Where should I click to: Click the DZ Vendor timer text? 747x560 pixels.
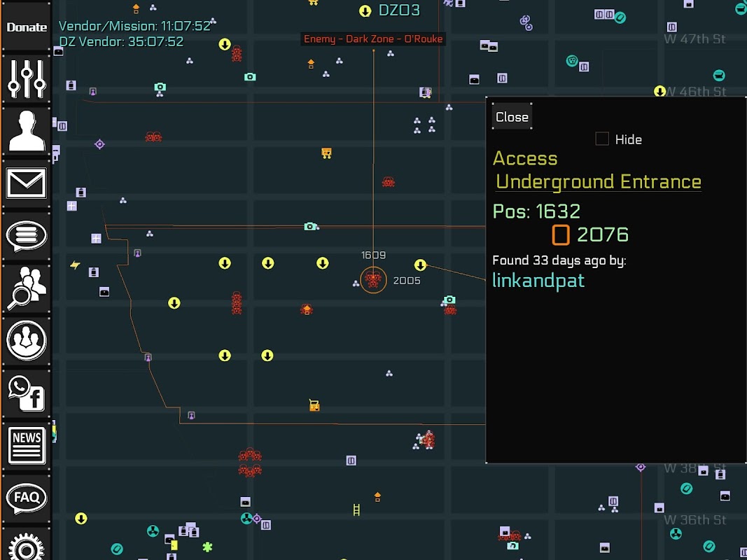pos(122,42)
